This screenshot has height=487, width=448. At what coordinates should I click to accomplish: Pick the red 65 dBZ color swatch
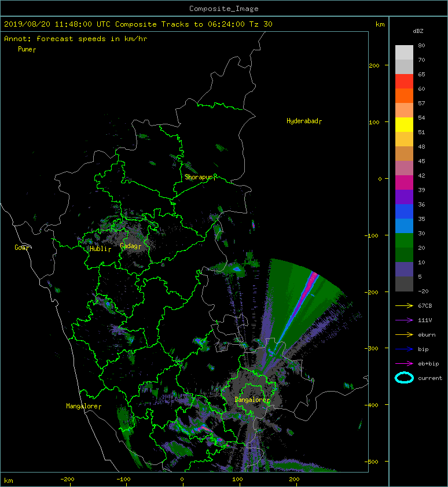[404, 82]
